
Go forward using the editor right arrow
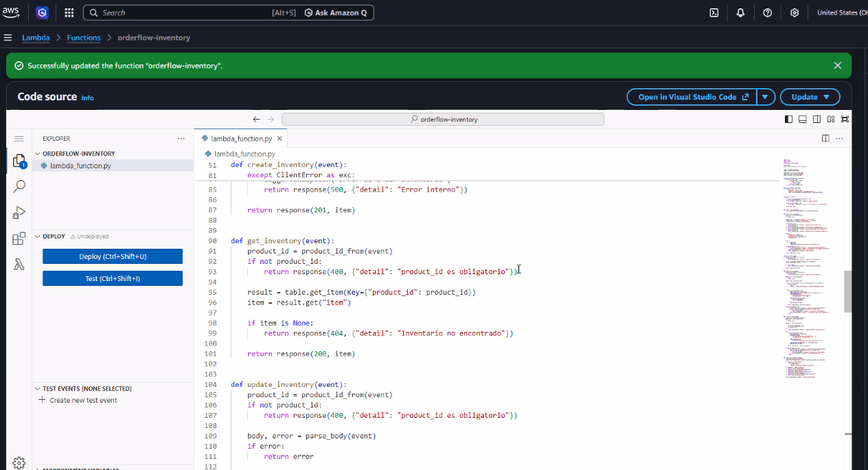[271, 120]
